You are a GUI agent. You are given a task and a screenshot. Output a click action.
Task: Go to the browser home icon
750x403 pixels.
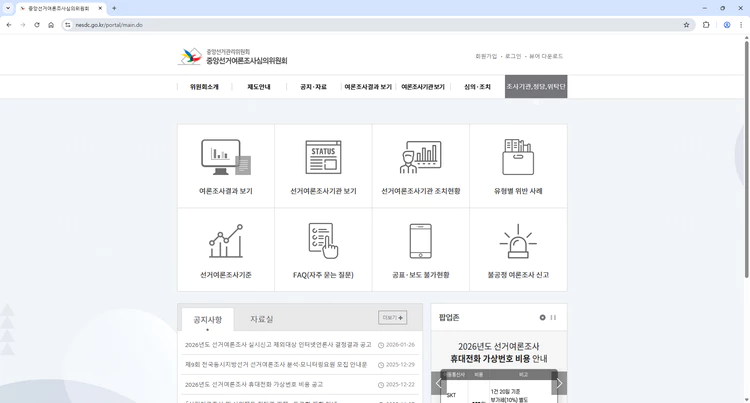pyautogui.click(x=51, y=25)
